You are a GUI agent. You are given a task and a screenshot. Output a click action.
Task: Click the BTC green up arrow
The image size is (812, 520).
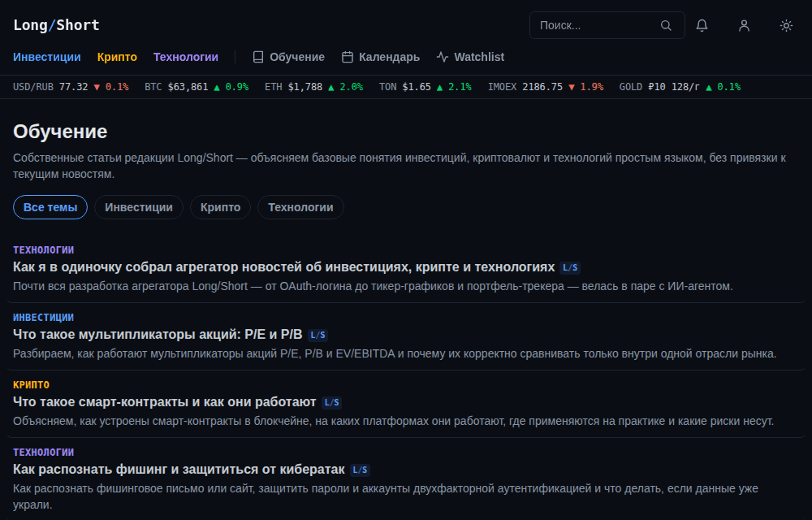coord(217,87)
